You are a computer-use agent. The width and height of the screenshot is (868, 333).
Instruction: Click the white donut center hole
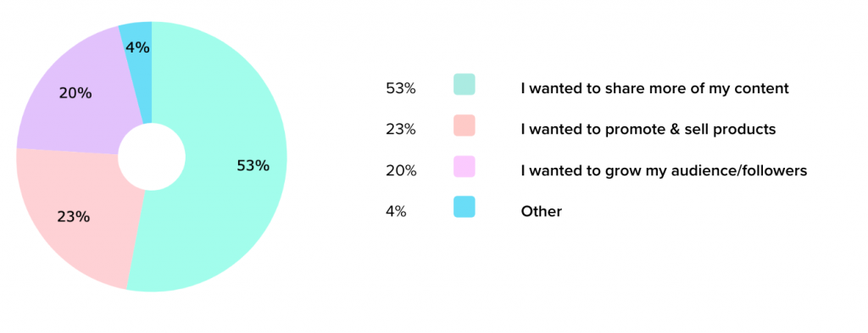click(x=152, y=157)
